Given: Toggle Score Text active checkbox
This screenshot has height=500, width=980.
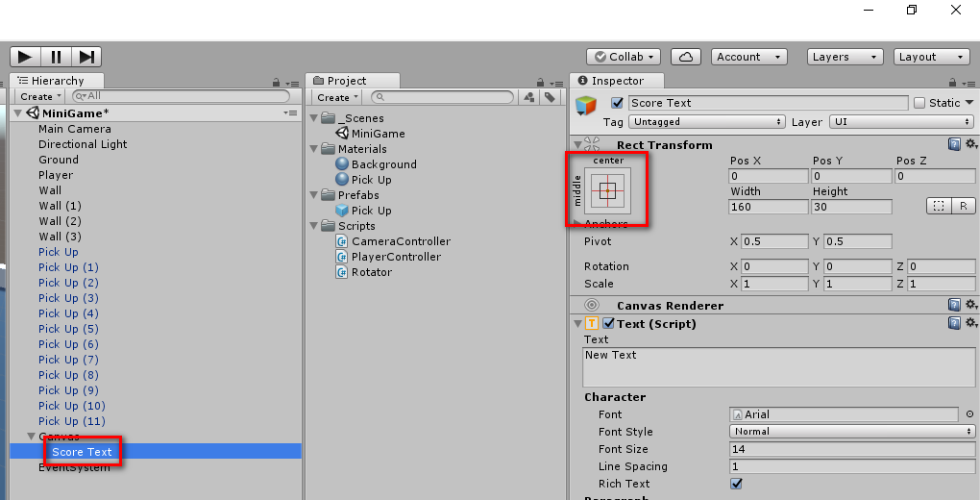Looking at the screenshot, I should (617, 103).
